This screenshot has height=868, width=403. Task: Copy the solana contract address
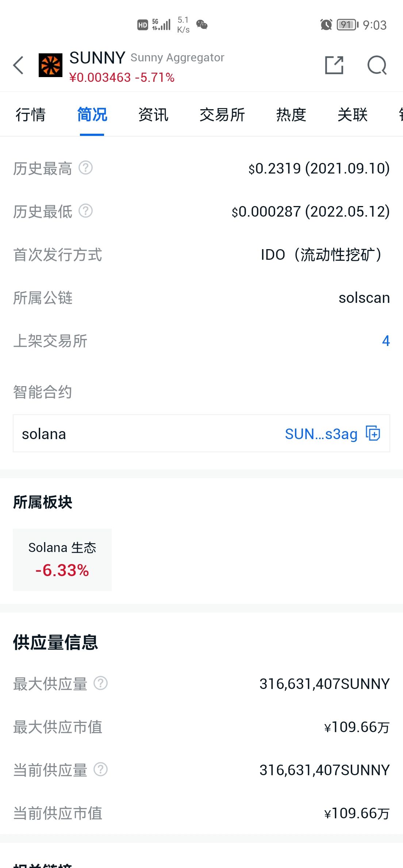(373, 434)
